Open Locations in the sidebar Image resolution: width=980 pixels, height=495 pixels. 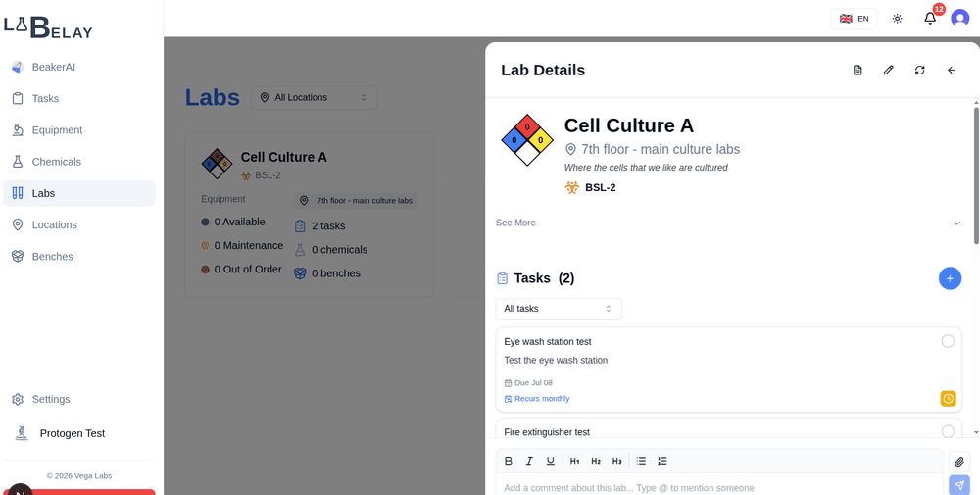[x=78, y=224]
